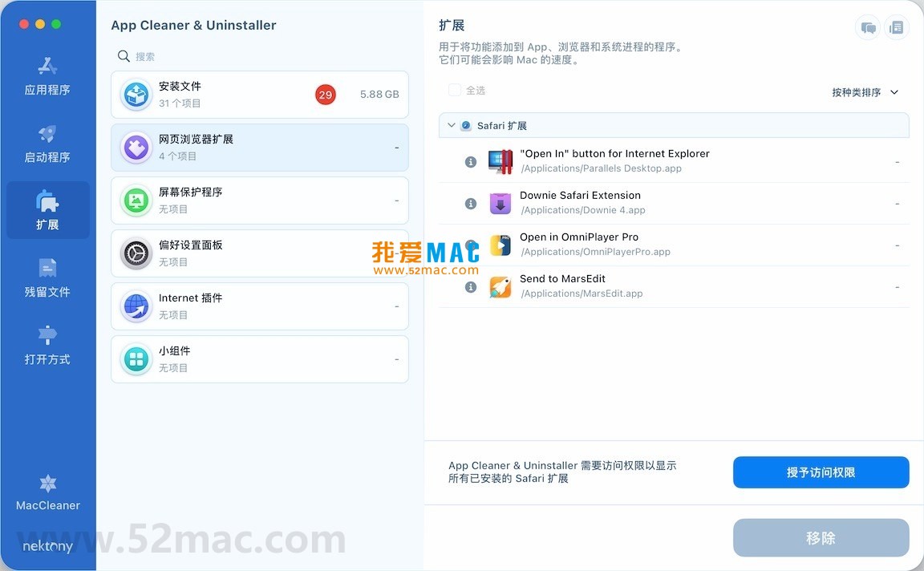Viewport: 924px width, 571px height.
Task: Toggle the 全选 checkbox
Action: pyautogui.click(x=454, y=90)
